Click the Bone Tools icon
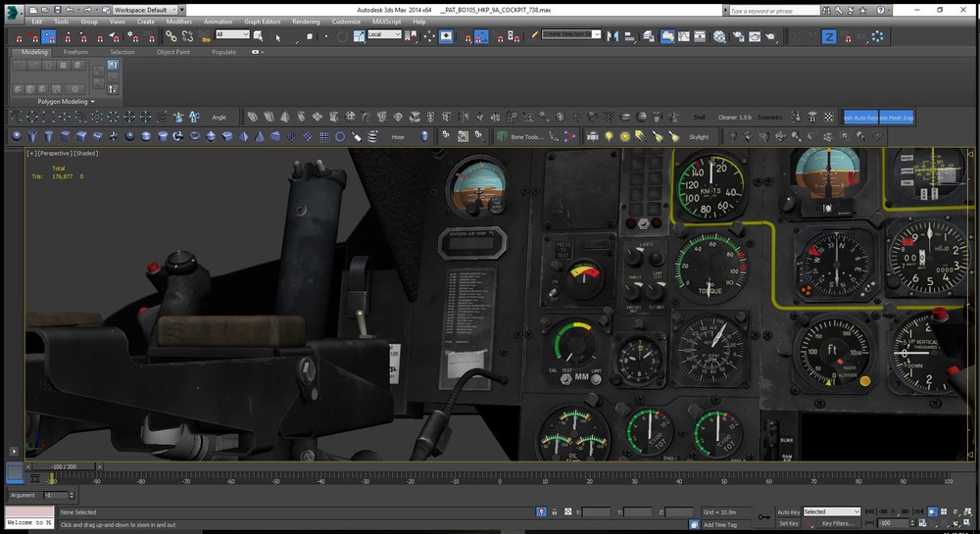 (x=502, y=136)
